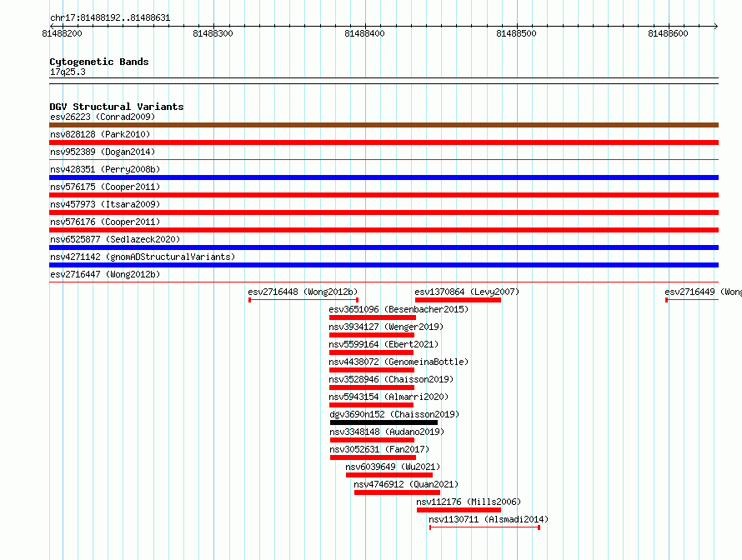Viewport: 742px width, 560px height.
Task: Click the nsv5599164 (Ebert2021) variant label
Action: [x=384, y=344]
